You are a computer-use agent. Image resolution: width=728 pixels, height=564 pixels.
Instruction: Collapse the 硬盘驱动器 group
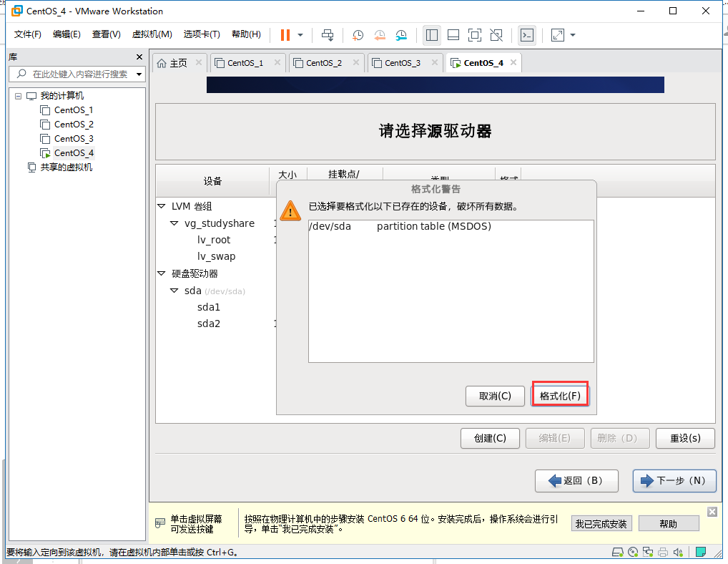point(162,273)
